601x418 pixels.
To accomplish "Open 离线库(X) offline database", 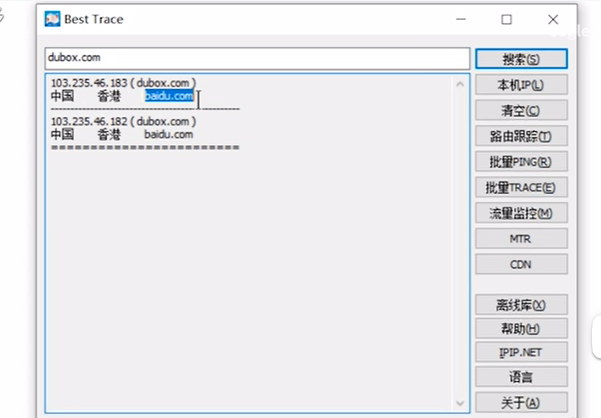I will pyautogui.click(x=521, y=305).
